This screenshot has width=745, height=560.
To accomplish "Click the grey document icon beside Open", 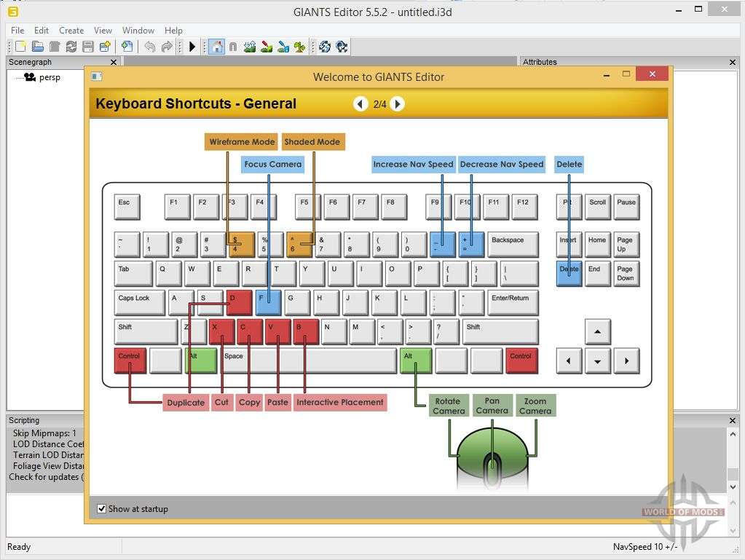I will [55, 47].
